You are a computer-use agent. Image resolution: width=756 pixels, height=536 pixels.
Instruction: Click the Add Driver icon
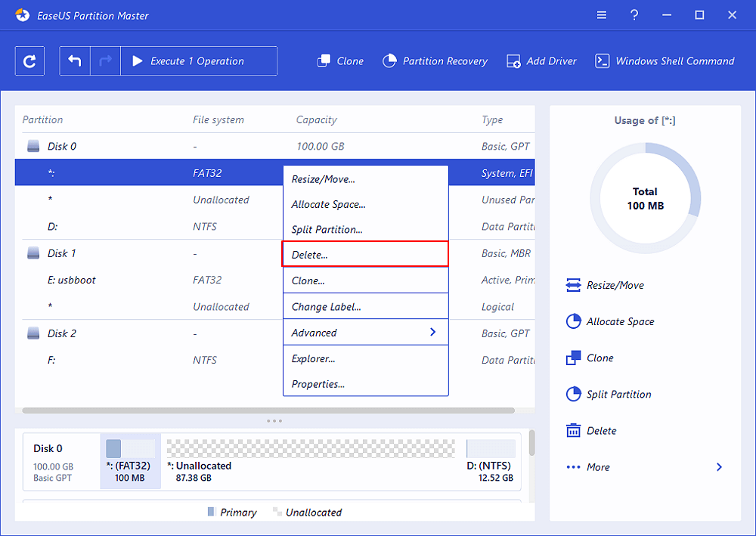[514, 61]
